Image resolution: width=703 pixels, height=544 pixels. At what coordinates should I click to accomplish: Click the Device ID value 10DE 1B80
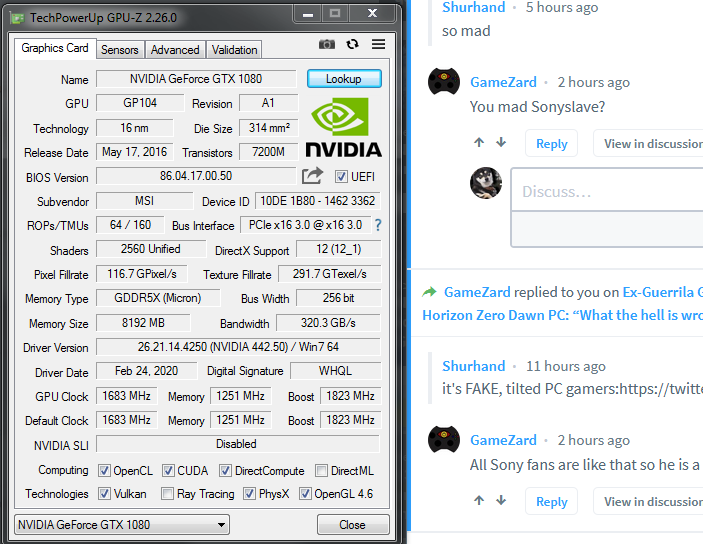(317, 200)
